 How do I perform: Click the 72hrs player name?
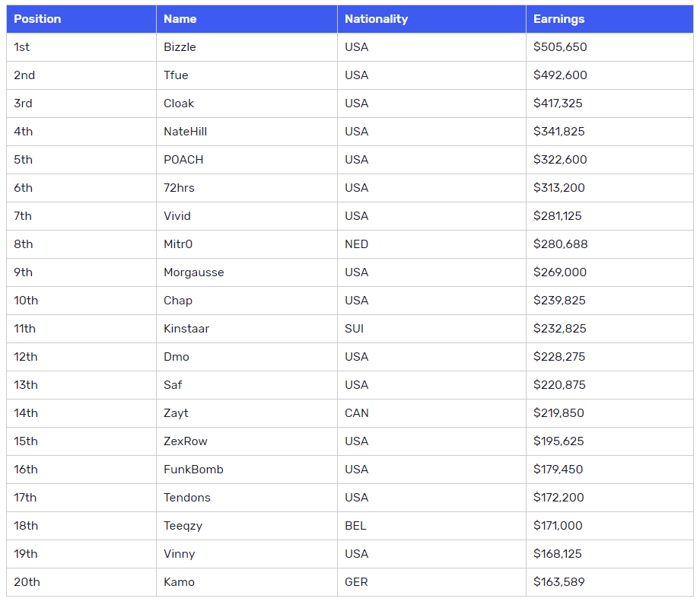179,187
